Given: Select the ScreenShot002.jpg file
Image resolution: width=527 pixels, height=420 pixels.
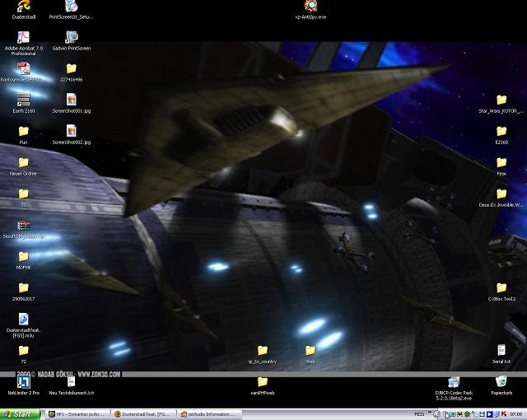Looking at the screenshot, I should click(x=72, y=131).
